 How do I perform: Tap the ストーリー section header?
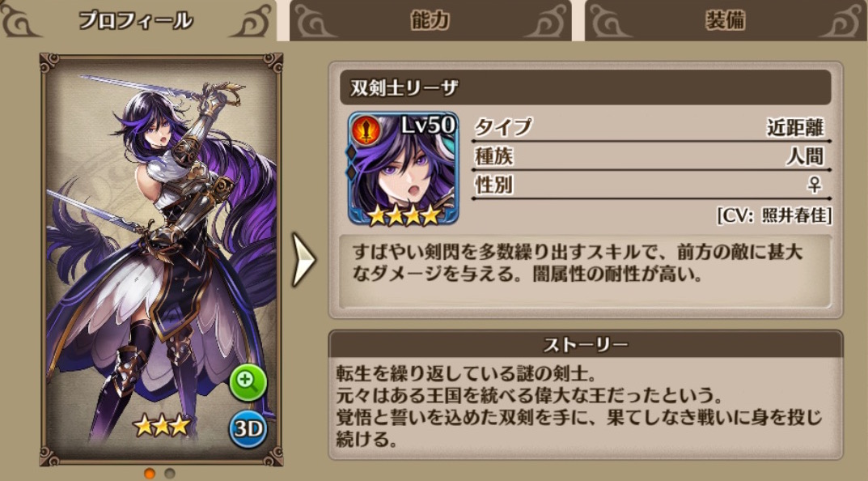click(x=586, y=345)
